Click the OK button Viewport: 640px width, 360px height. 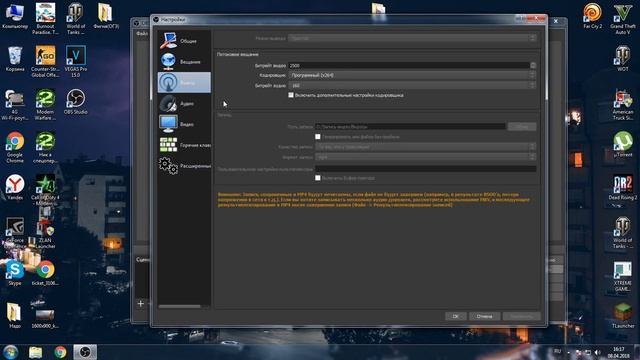[x=456, y=316]
